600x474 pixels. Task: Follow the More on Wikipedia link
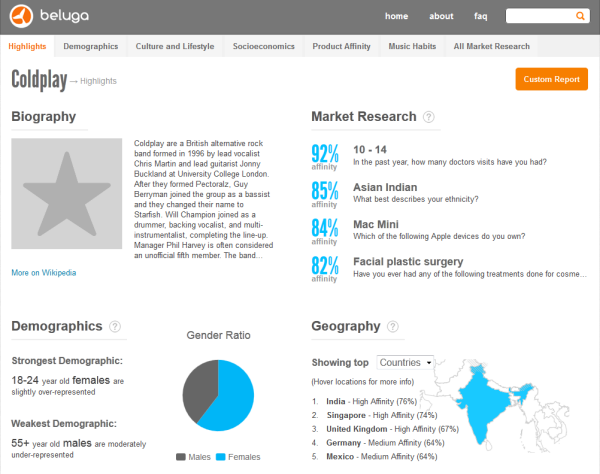click(x=44, y=273)
